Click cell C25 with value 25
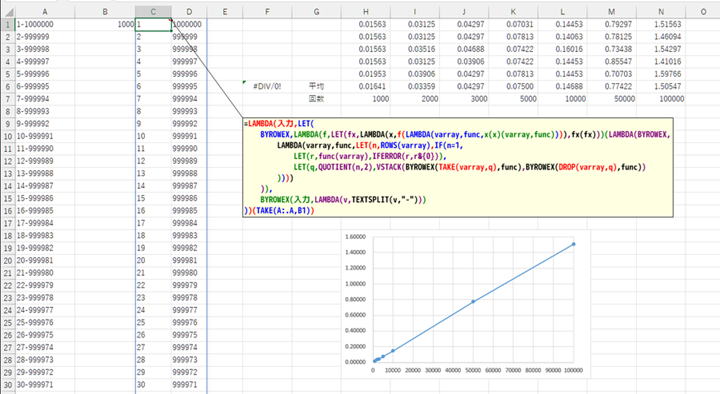720x394 pixels. point(153,322)
